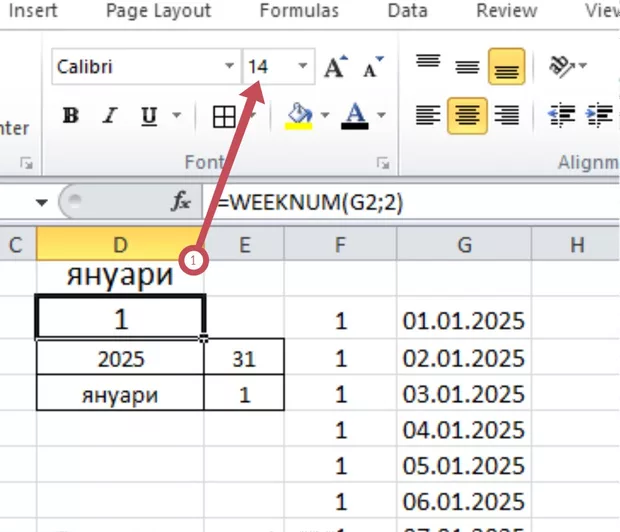Viewport: 620px width, 532px height.
Task: Select cell containing 2025
Action: click(120, 357)
